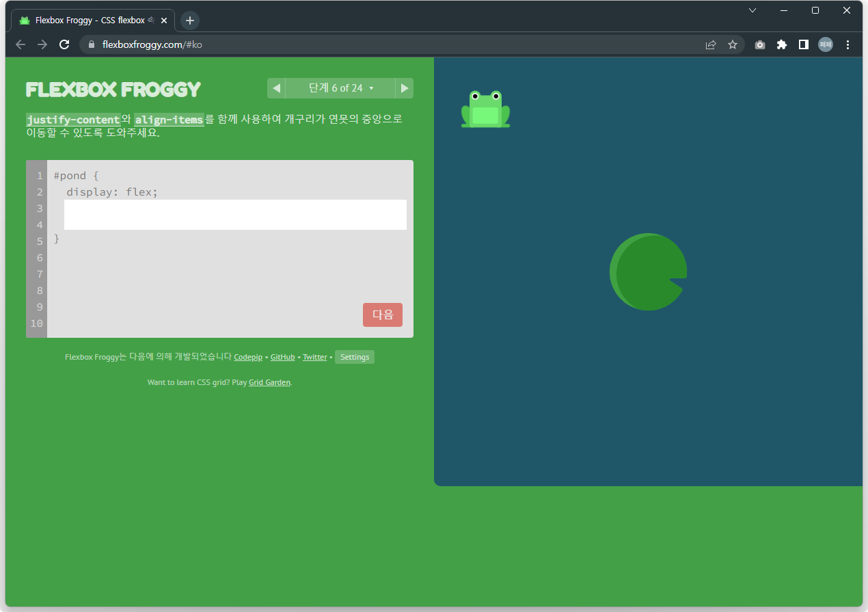Open the profile avatar menu
Viewport: 868px width, 612px height.
[x=826, y=44]
